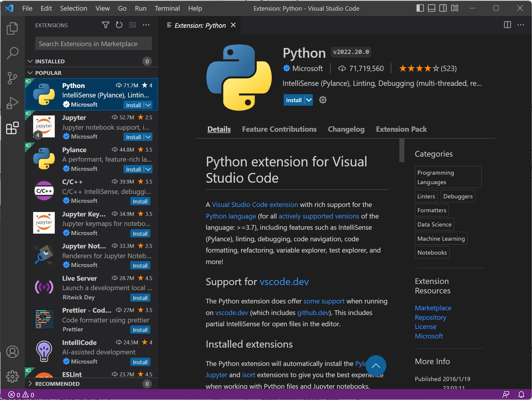The image size is (532, 400).
Task: Select the Details tab
Action: click(x=219, y=129)
